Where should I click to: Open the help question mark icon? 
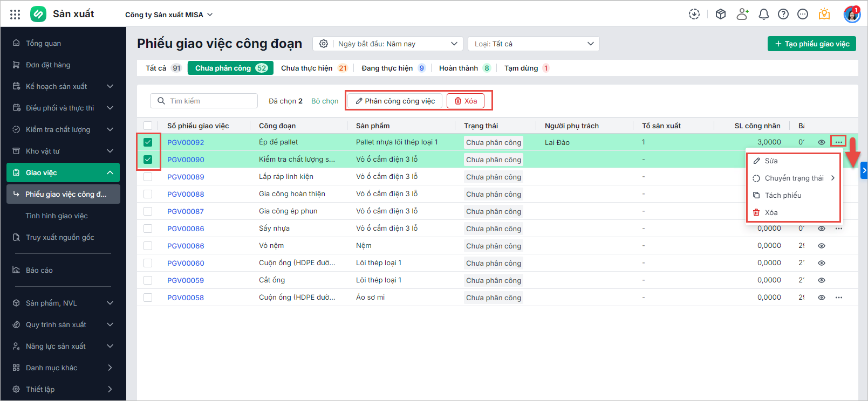coord(783,15)
